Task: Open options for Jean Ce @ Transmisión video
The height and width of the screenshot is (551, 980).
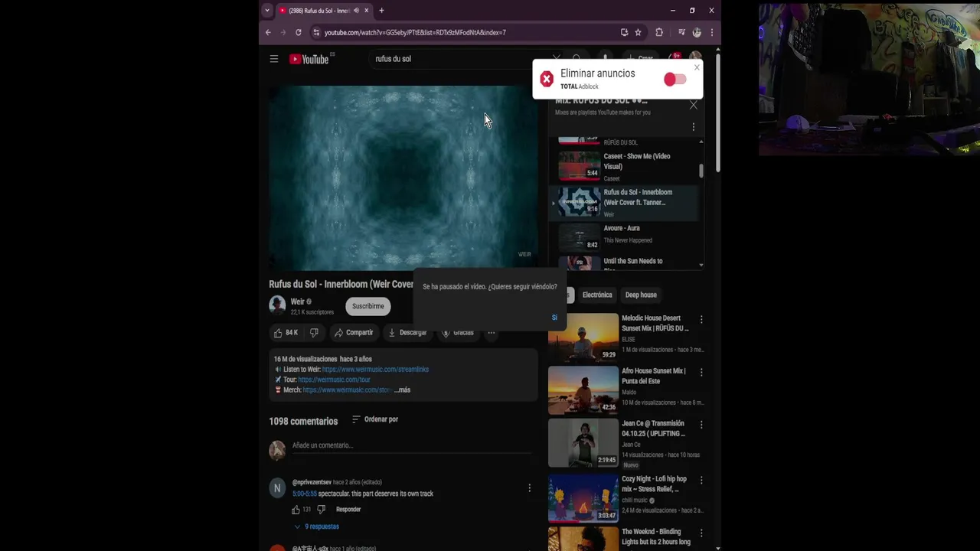Action: tap(701, 425)
